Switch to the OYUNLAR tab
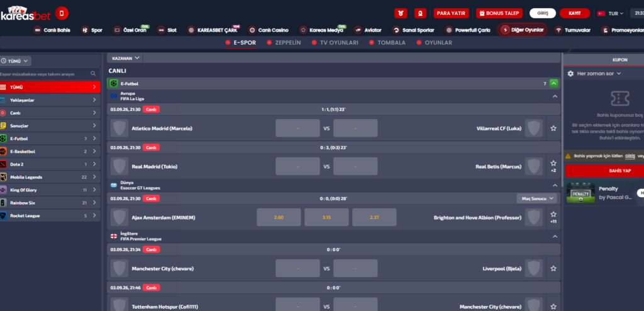 [434, 43]
